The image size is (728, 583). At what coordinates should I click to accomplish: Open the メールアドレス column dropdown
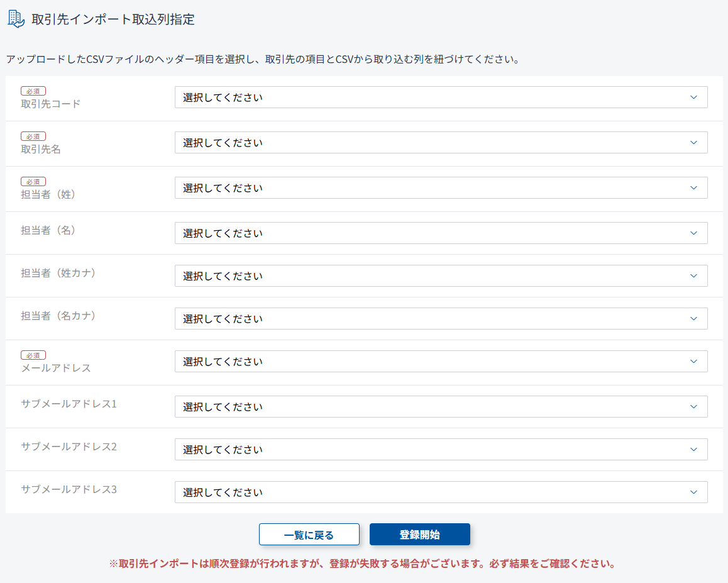point(440,362)
